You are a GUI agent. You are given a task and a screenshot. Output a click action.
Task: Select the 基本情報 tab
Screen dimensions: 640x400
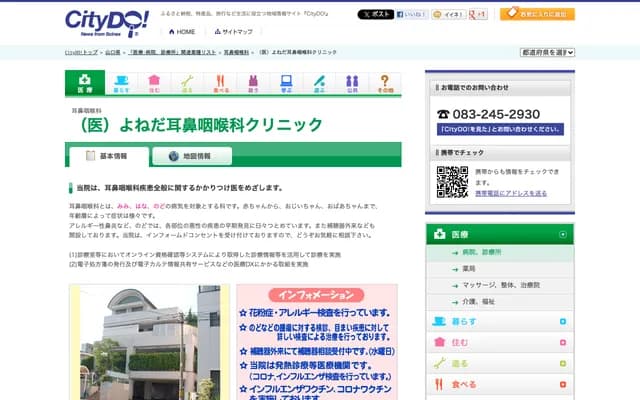pyautogui.click(x=108, y=156)
